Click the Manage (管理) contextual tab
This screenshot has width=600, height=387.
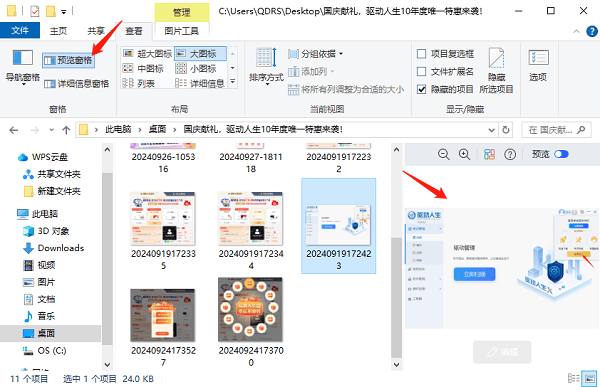point(182,13)
